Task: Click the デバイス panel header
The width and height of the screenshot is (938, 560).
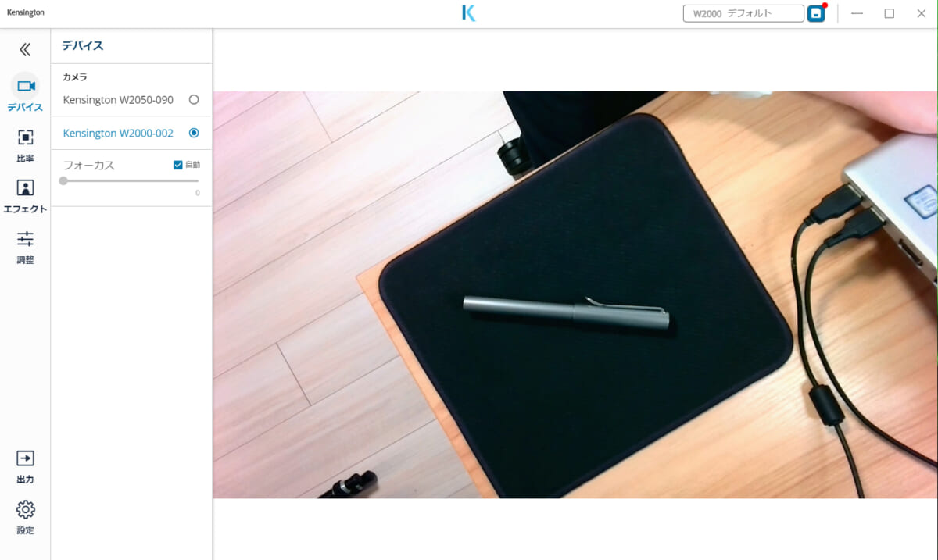Action: (x=83, y=46)
